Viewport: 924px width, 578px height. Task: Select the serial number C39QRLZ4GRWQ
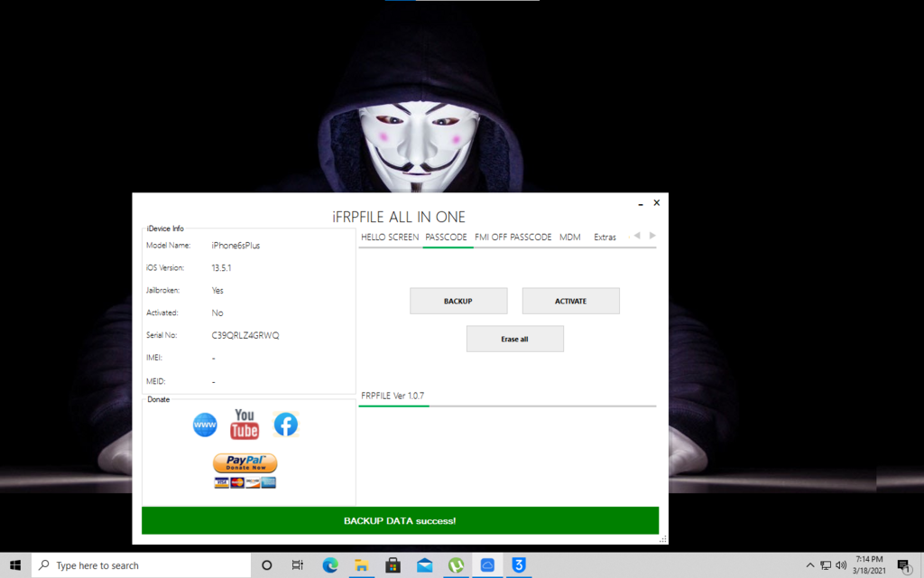point(245,335)
